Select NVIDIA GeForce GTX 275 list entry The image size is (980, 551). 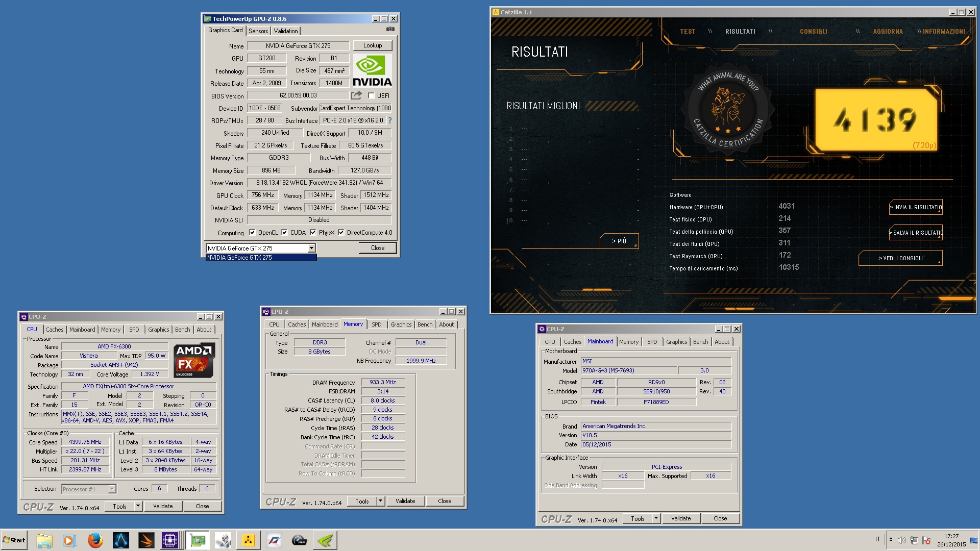coord(261,258)
